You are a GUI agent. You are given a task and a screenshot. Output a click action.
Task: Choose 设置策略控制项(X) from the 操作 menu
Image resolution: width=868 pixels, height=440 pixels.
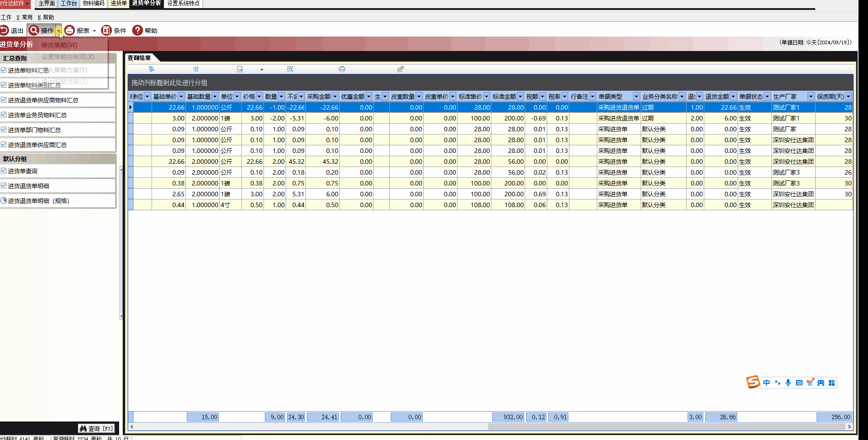[x=68, y=57]
